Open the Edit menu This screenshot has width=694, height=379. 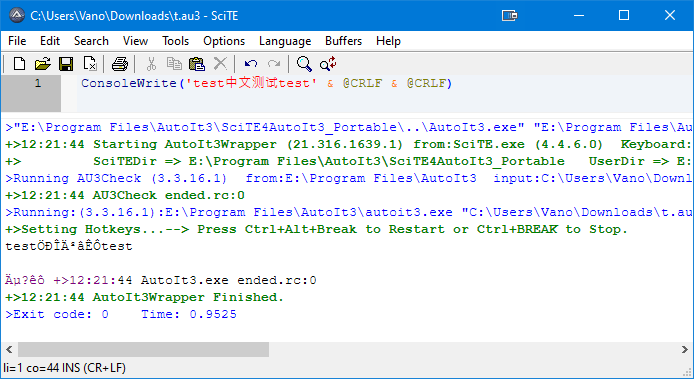(50, 41)
